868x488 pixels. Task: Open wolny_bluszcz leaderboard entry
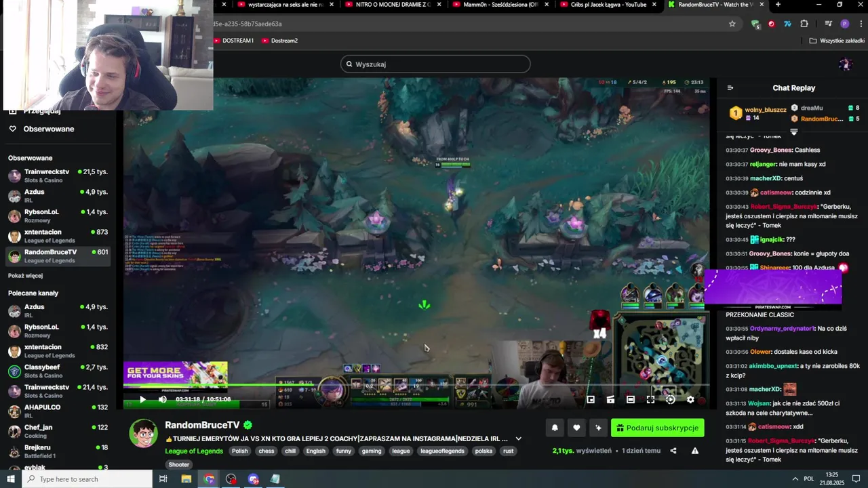tap(757, 113)
